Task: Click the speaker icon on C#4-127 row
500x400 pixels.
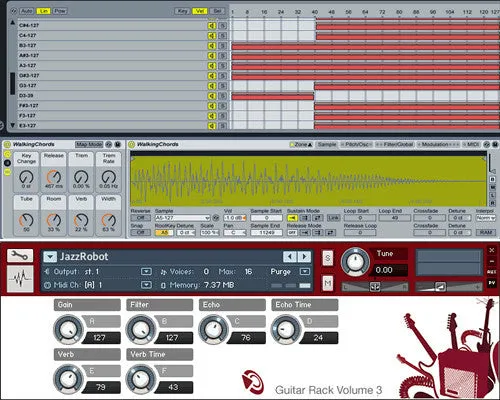Action: pos(212,25)
